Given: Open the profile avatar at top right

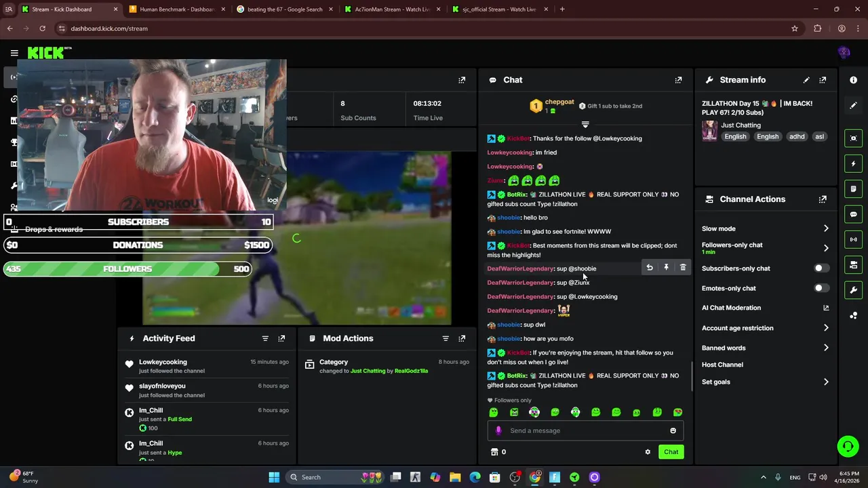Looking at the screenshot, I should (x=844, y=53).
